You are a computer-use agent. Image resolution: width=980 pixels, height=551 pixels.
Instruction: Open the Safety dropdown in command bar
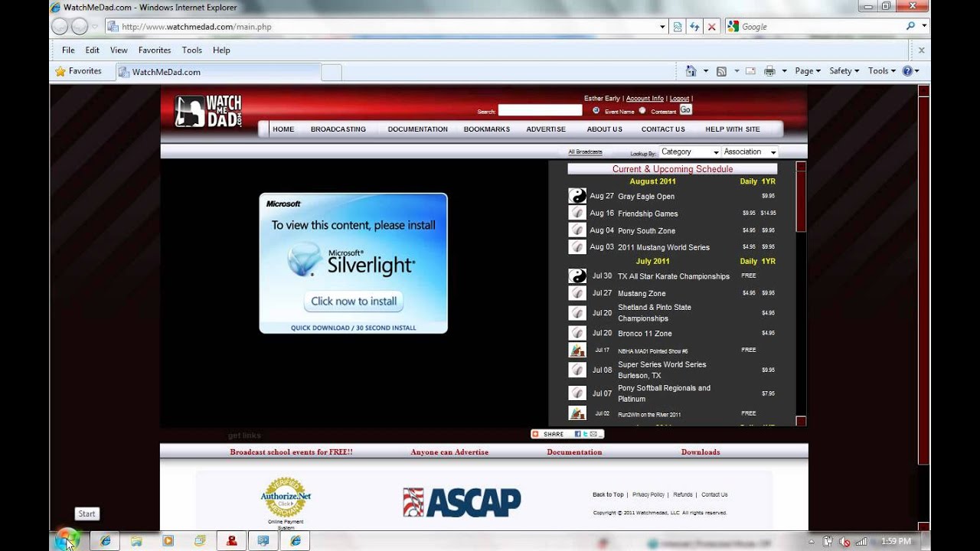point(846,70)
